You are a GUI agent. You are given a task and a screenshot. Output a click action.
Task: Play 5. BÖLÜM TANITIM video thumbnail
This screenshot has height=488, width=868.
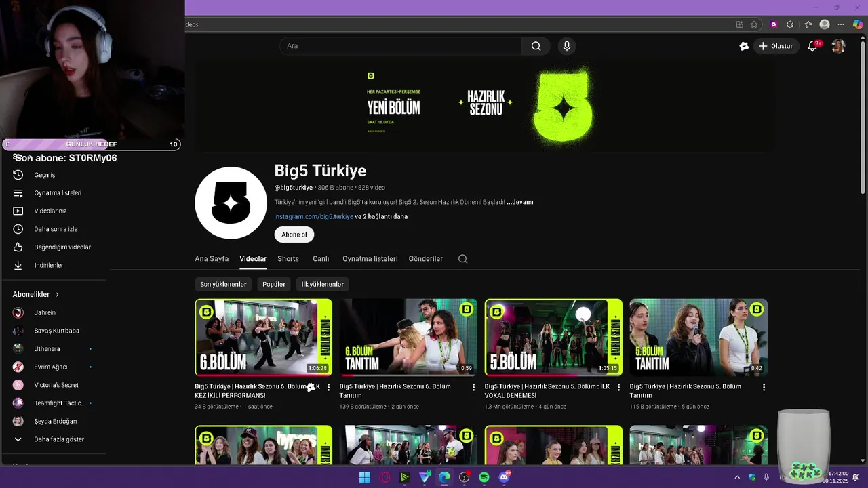pos(698,338)
